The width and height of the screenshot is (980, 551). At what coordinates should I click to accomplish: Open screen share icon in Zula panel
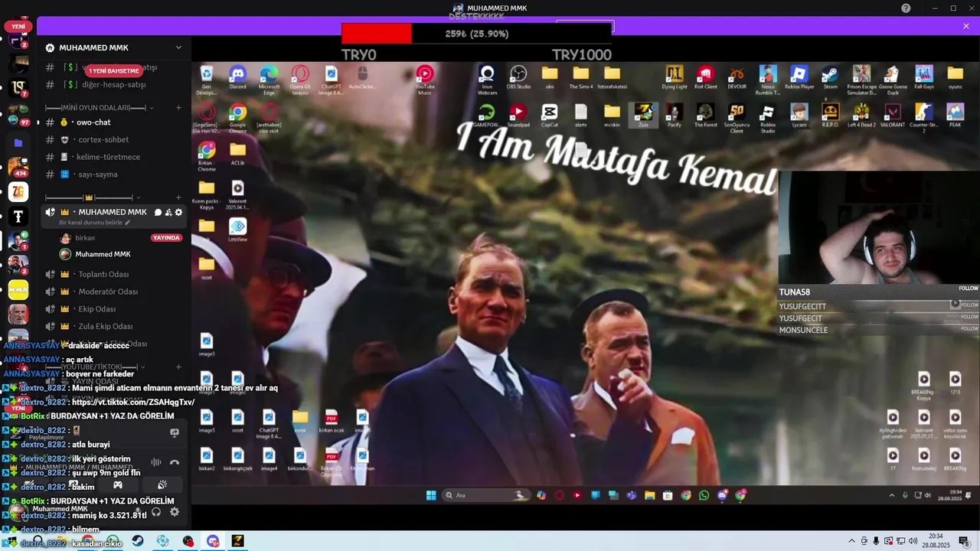[x=174, y=432]
